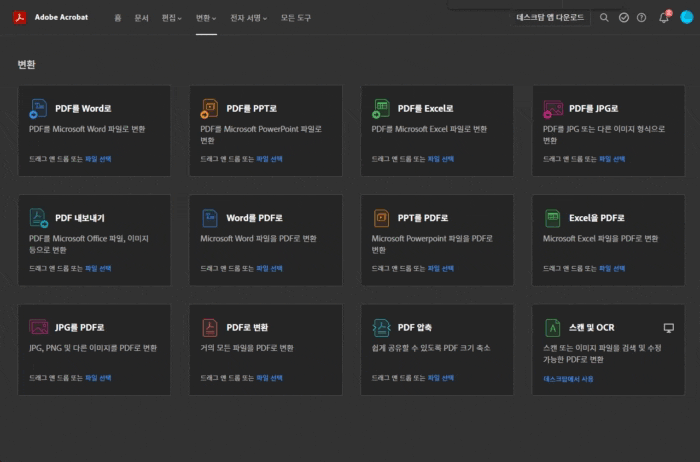Open search with the magnifier icon
Screen dimensions: 700x462
pyautogui.click(x=604, y=17)
